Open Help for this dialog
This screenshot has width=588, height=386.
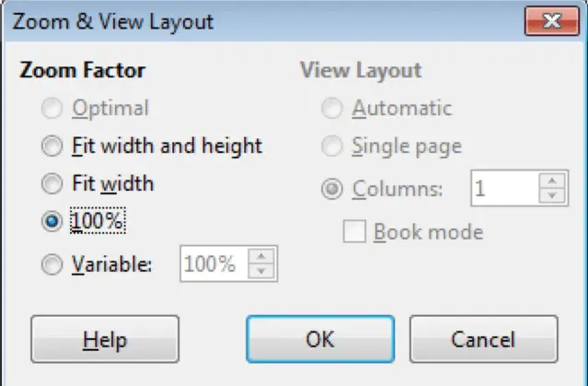point(105,339)
